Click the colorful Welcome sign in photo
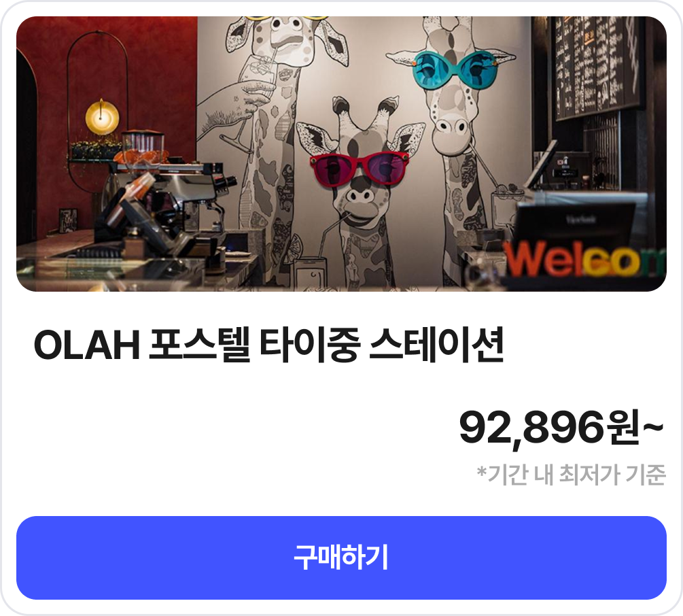683x616 pixels. 584,259
